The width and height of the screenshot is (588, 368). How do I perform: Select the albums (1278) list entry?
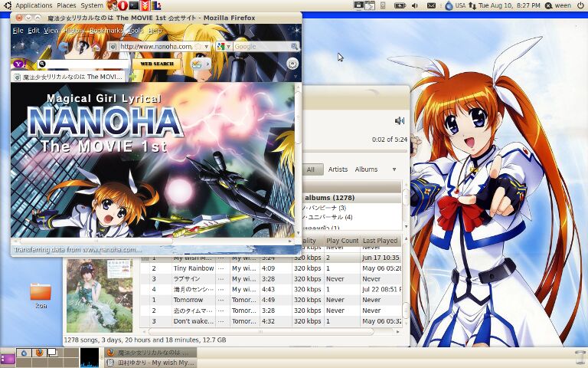[351, 198]
